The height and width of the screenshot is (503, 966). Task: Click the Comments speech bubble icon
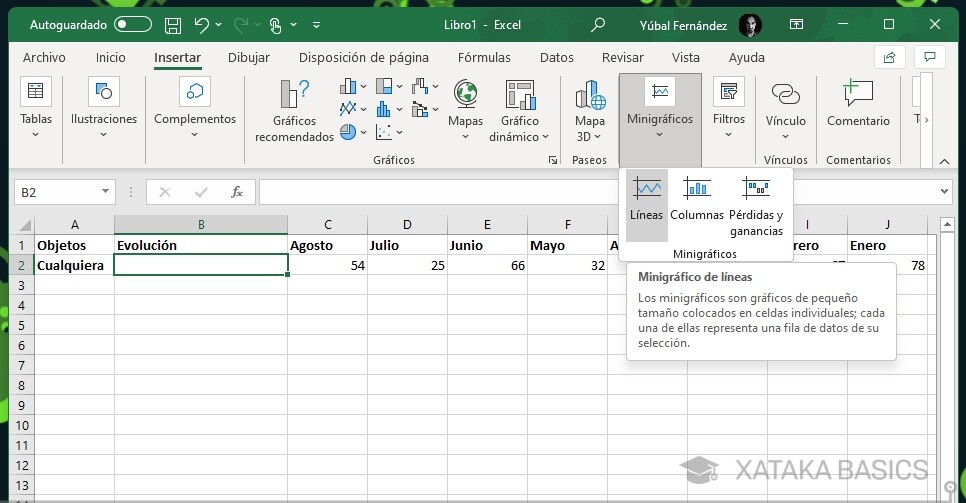click(x=930, y=57)
